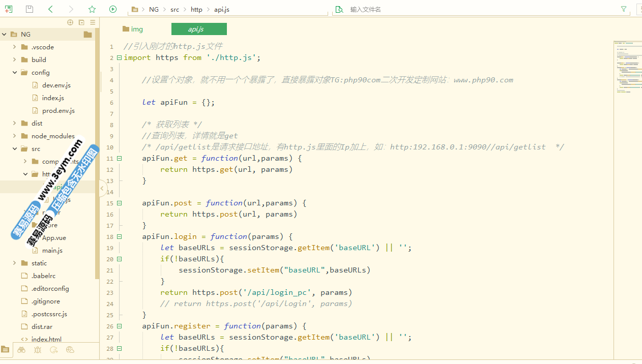Screen dimensions: 642x364
Task: Open the search binoculars panel
Action: pos(21,350)
